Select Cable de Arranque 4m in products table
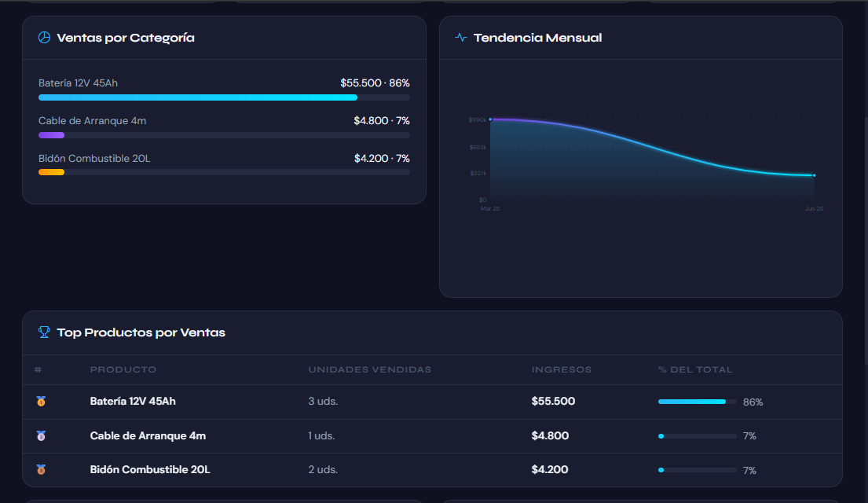The height and width of the screenshot is (503, 868). coord(148,435)
